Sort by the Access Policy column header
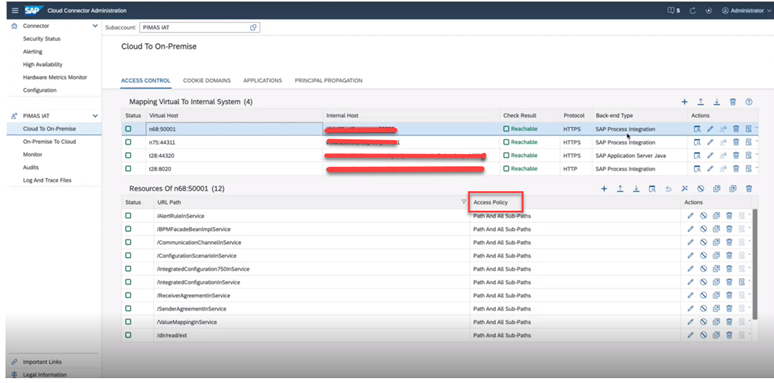This screenshot has height=383, width=774. pos(490,202)
